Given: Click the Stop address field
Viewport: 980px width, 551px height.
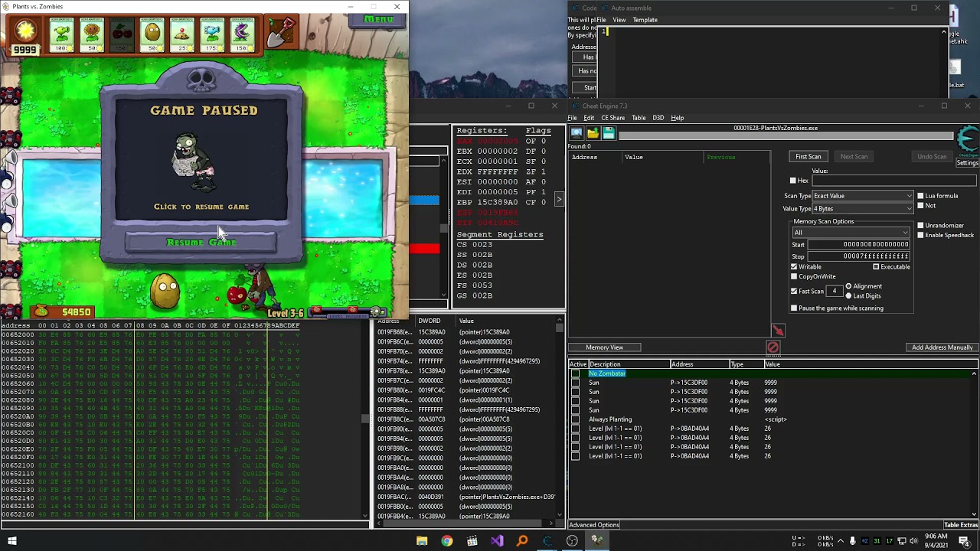Looking at the screenshot, I should 858,256.
